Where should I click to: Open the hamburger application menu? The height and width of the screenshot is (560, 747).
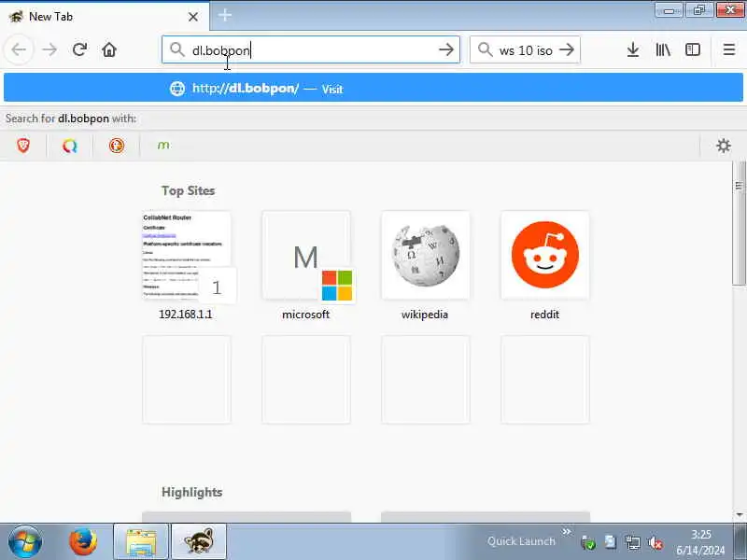[728, 49]
